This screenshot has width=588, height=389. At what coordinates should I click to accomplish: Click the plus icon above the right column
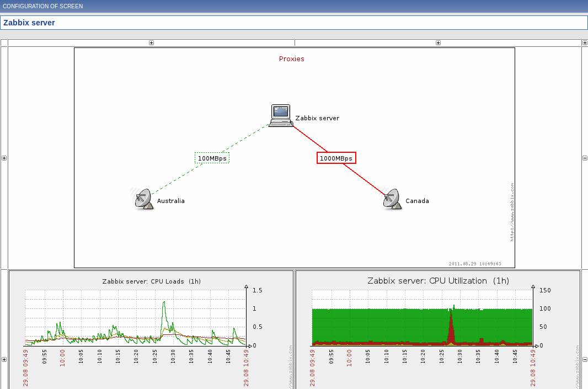[x=438, y=43]
